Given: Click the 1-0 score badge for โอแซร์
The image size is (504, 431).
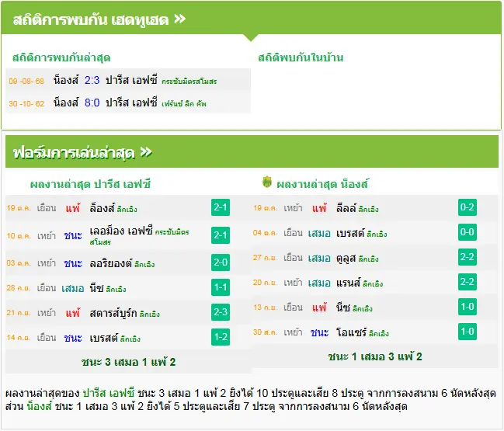Looking at the screenshot, I should tap(468, 332).
